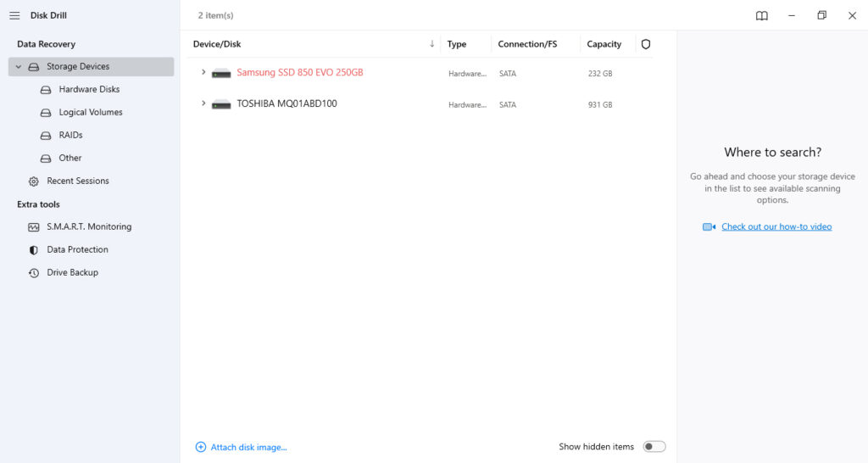This screenshot has height=463, width=868.
Task: Click the 2 item(s) count label
Action: (216, 15)
